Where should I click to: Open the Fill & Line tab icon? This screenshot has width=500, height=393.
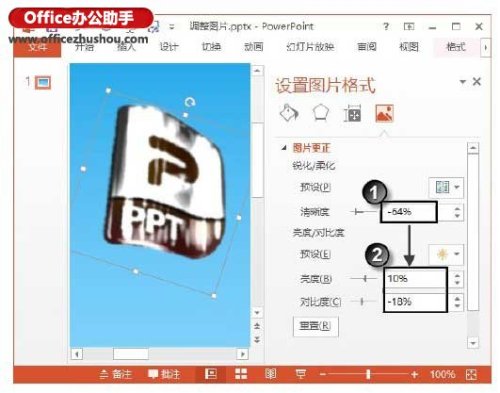[289, 113]
